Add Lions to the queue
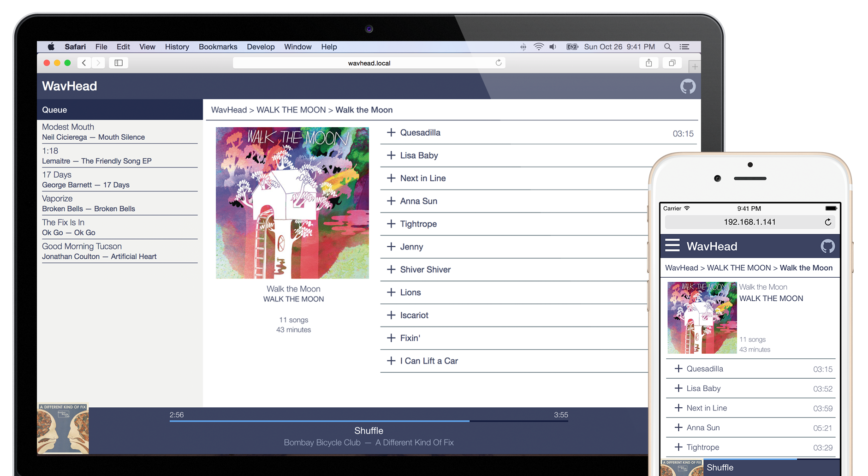Screen dimensions: 868x476 [391, 292]
